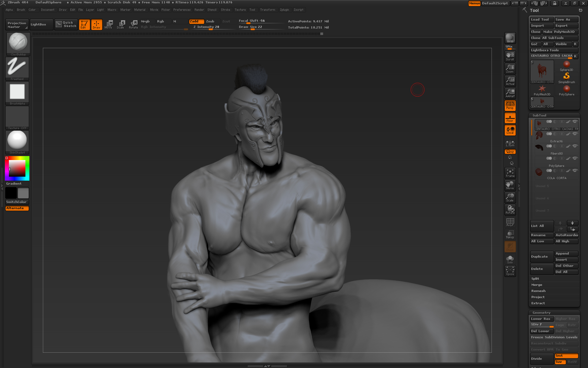
Task: Select the Scroll canvas tool
Action: (510, 56)
